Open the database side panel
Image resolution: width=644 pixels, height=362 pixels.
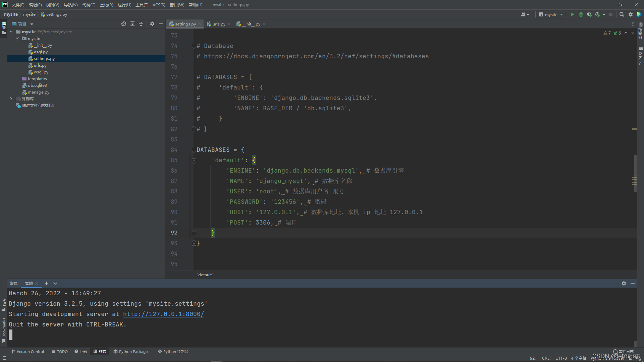click(x=641, y=30)
